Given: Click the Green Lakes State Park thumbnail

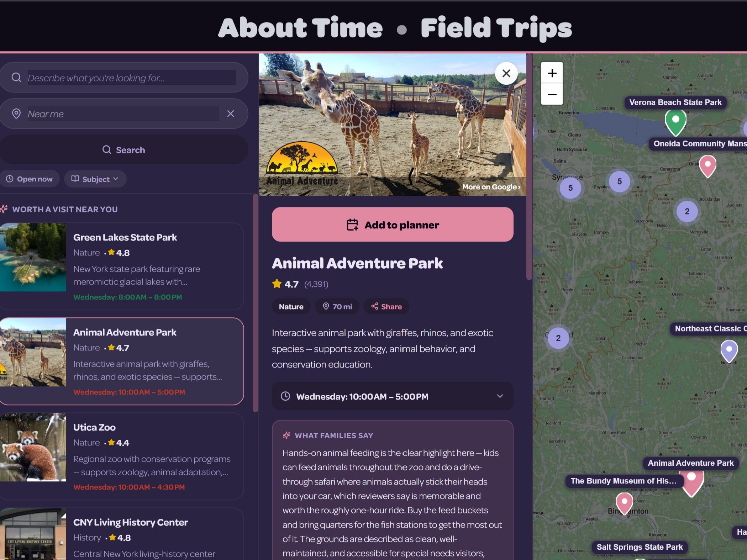Looking at the screenshot, I should [x=33, y=257].
